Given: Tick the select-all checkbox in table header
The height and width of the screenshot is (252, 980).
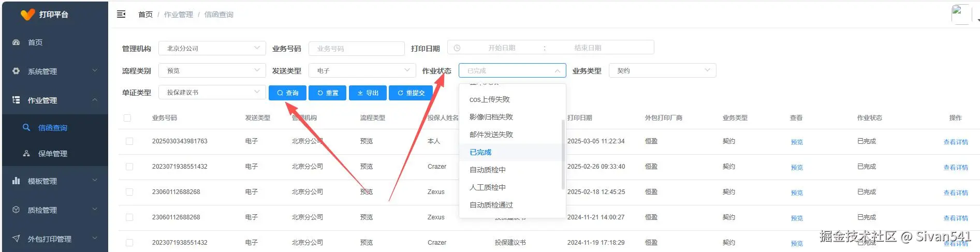Looking at the screenshot, I should 127,118.
